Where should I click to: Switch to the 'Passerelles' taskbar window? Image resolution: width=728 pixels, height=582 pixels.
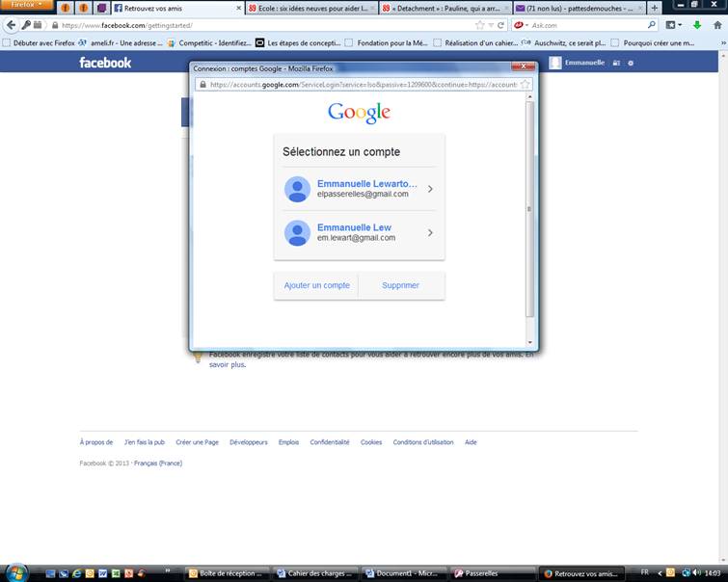click(493, 573)
